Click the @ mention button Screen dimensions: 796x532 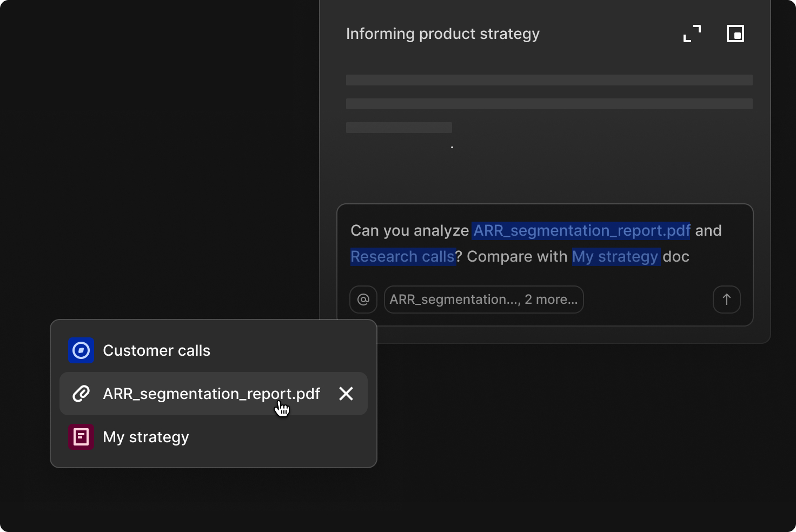(363, 300)
